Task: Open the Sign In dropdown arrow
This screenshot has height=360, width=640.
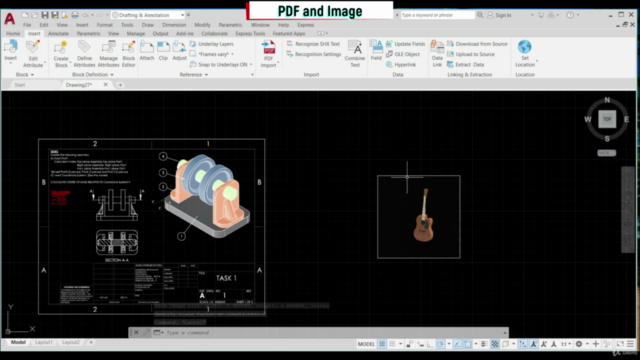Action: coord(532,15)
